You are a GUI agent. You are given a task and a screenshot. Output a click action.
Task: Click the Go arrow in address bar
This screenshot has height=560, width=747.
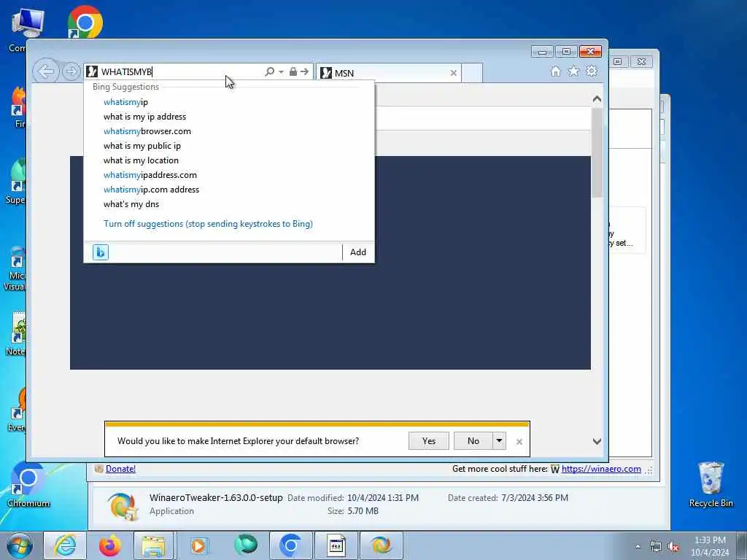(305, 71)
